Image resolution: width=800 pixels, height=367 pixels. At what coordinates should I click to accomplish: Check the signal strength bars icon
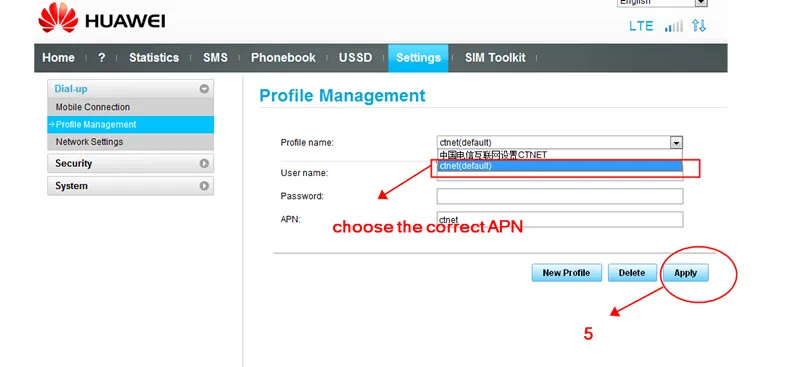[x=673, y=27]
